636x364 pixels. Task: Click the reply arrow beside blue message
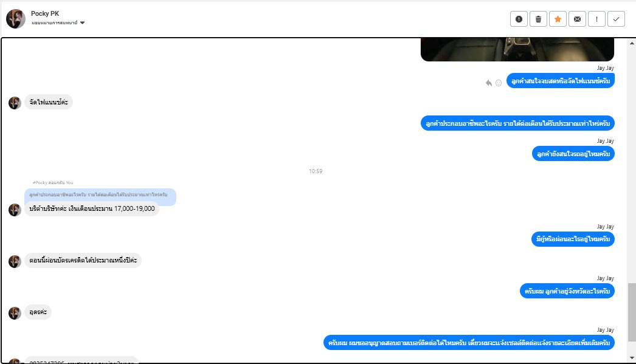(x=489, y=83)
